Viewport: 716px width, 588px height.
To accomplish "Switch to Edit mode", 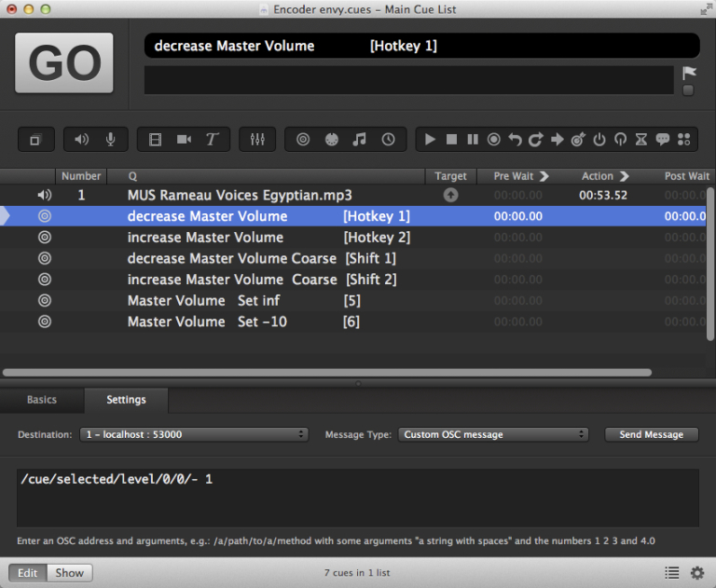I will click(x=28, y=573).
